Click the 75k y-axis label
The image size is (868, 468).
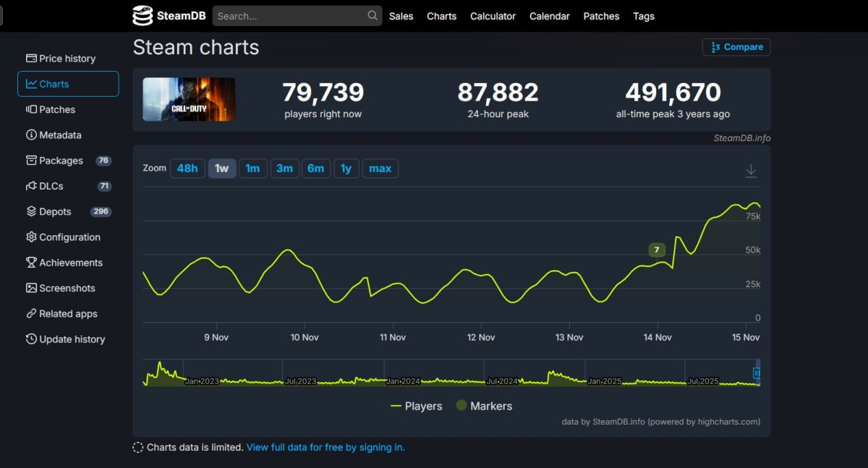pos(753,216)
